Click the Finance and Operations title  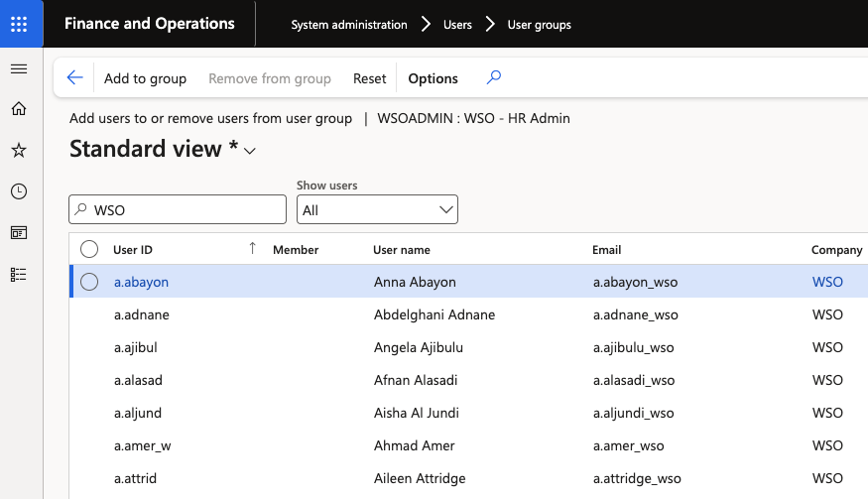[x=150, y=23]
